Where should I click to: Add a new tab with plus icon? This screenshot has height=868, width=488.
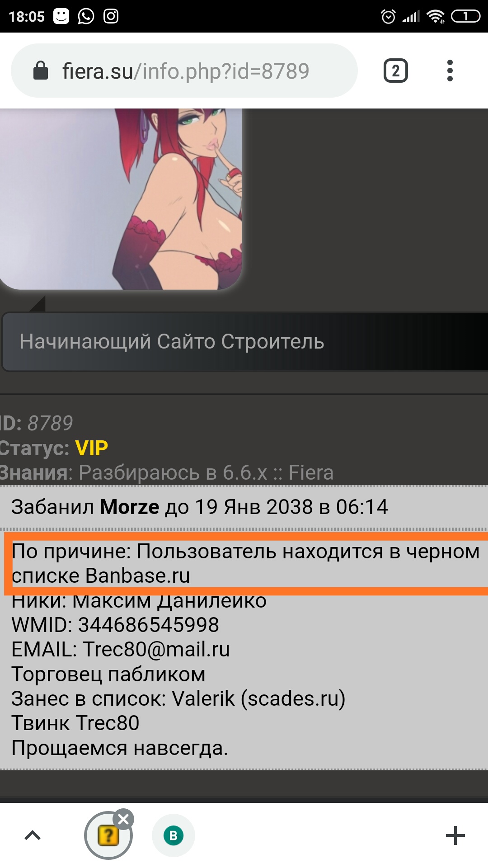click(x=455, y=835)
